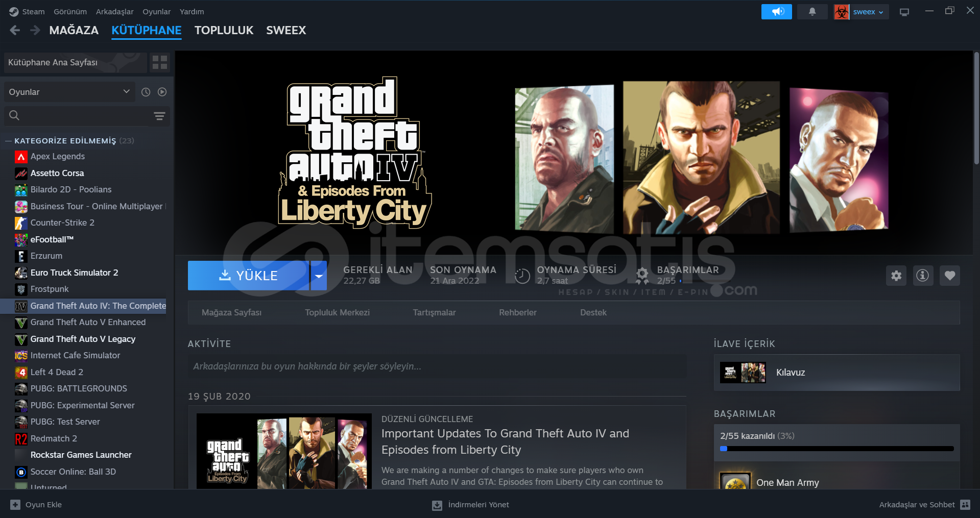Open advanced filter options icon

159,116
